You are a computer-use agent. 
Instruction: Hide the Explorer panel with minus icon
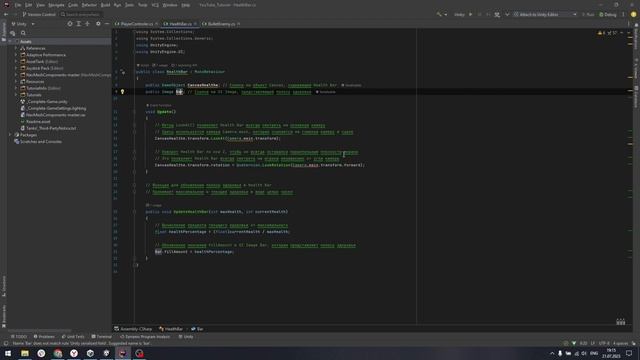point(107,24)
